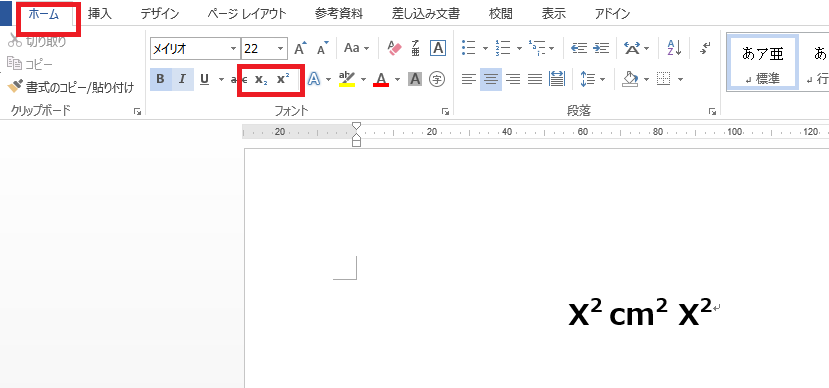Clear all formatting with the eraser icon
This screenshot has width=829, height=388.
[x=394, y=49]
